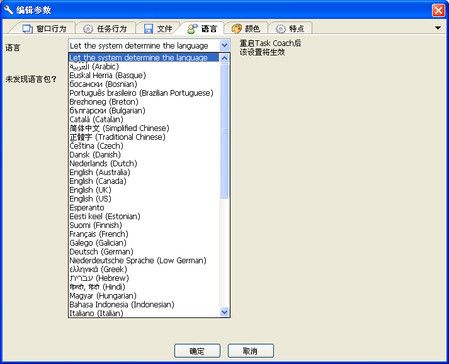Open the tab overflow arrow menu

[438, 28]
